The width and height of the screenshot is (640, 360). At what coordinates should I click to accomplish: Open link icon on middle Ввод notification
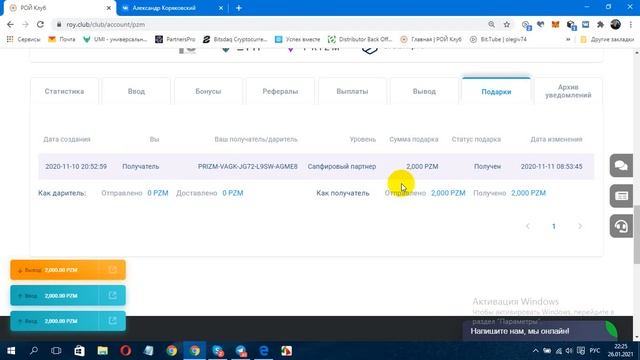coord(113,296)
